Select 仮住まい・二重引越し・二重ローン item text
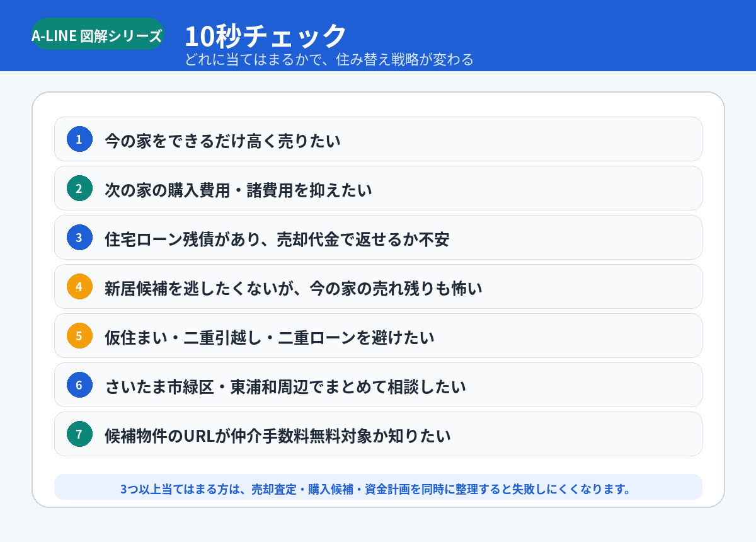 tap(270, 337)
